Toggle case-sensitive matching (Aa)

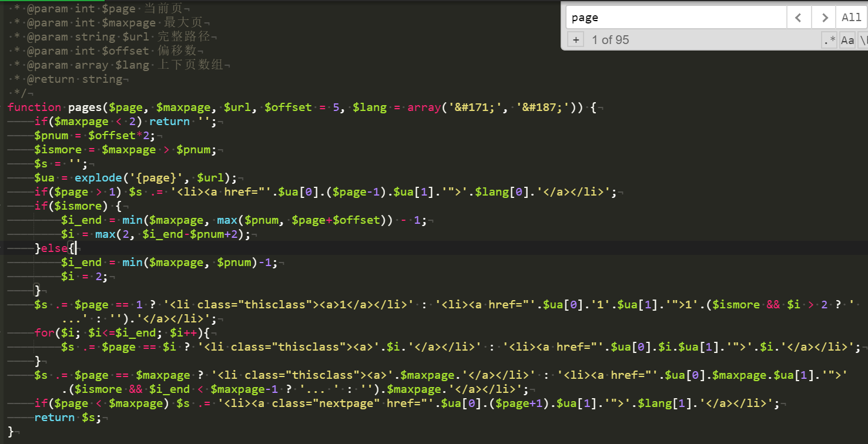[x=847, y=40]
